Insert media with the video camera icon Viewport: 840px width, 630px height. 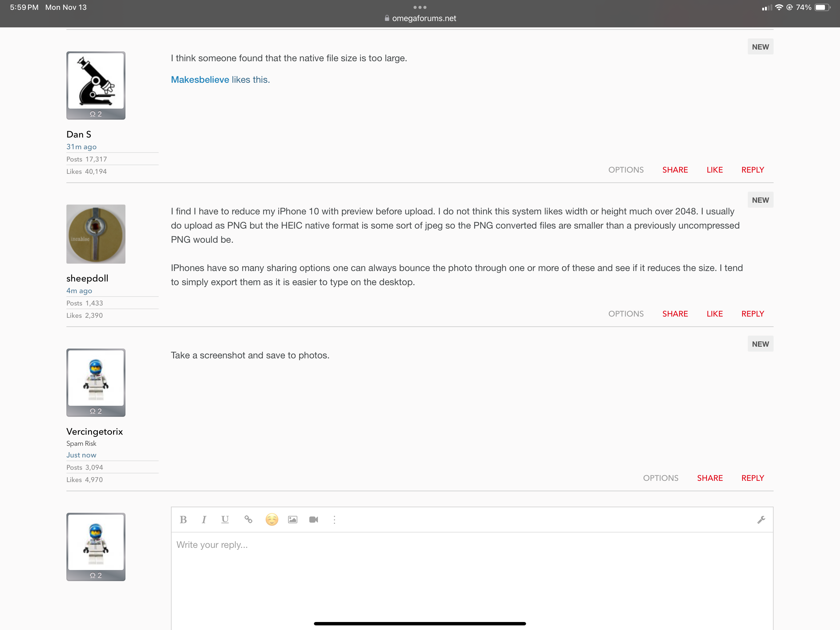click(x=314, y=520)
